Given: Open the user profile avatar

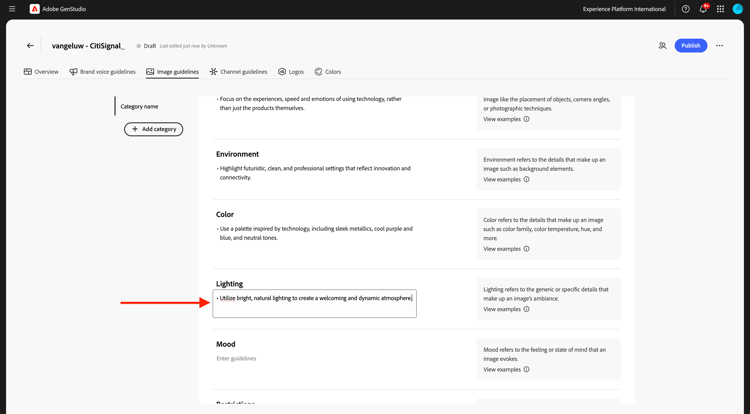Looking at the screenshot, I should [x=738, y=9].
